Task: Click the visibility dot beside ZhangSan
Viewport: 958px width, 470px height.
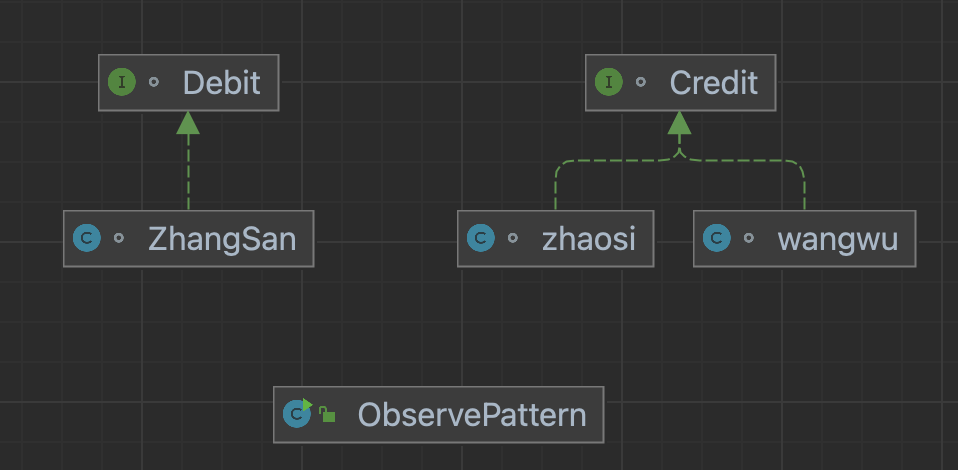Action: point(118,238)
